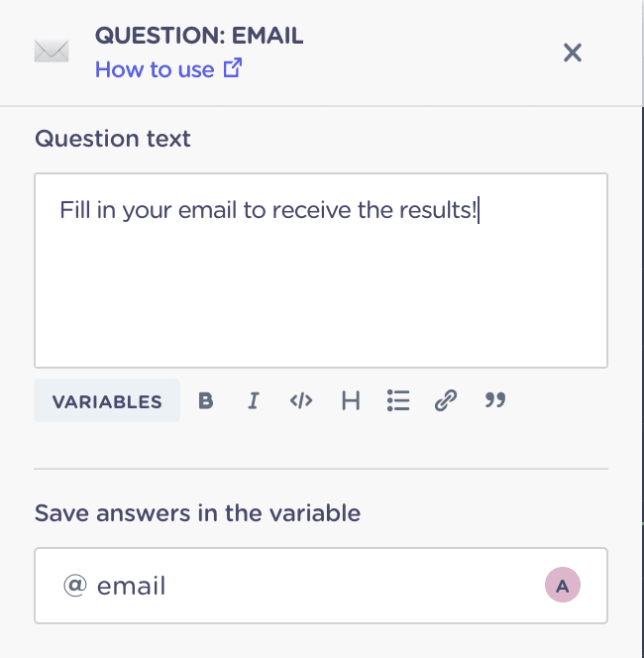Click the 'Save answers in the variable' label

point(197,513)
